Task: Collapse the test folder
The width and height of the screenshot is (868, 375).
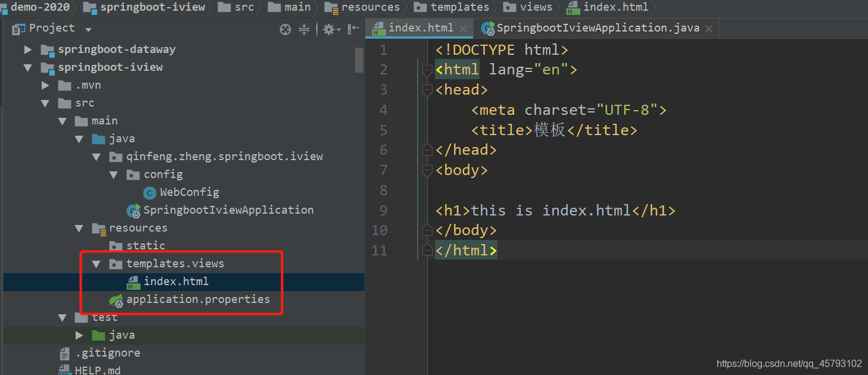Action: point(63,317)
